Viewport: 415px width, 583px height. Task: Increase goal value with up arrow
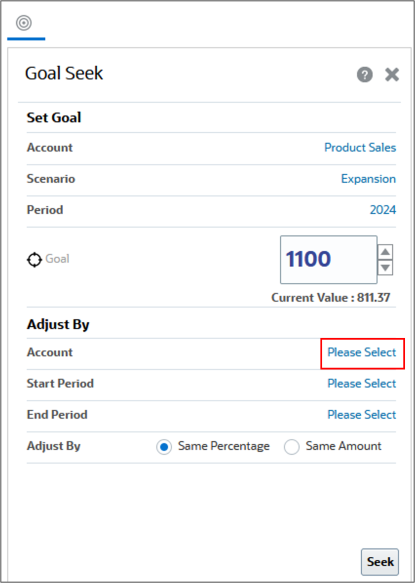385,252
